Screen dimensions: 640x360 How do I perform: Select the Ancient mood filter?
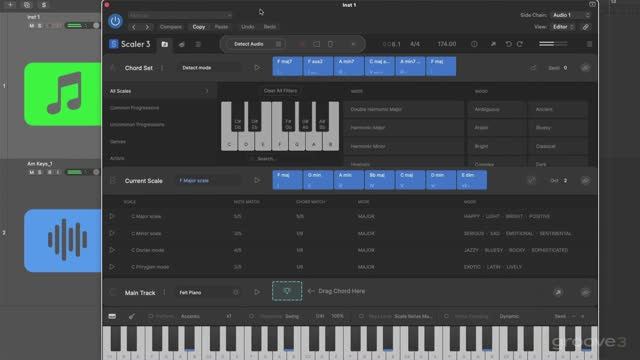(x=558, y=109)
